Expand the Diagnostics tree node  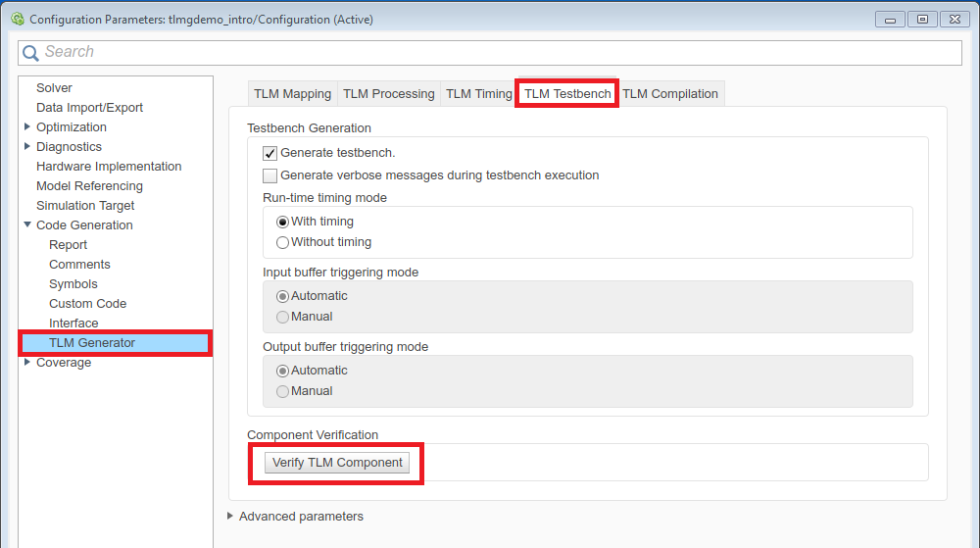click(27, 146)
